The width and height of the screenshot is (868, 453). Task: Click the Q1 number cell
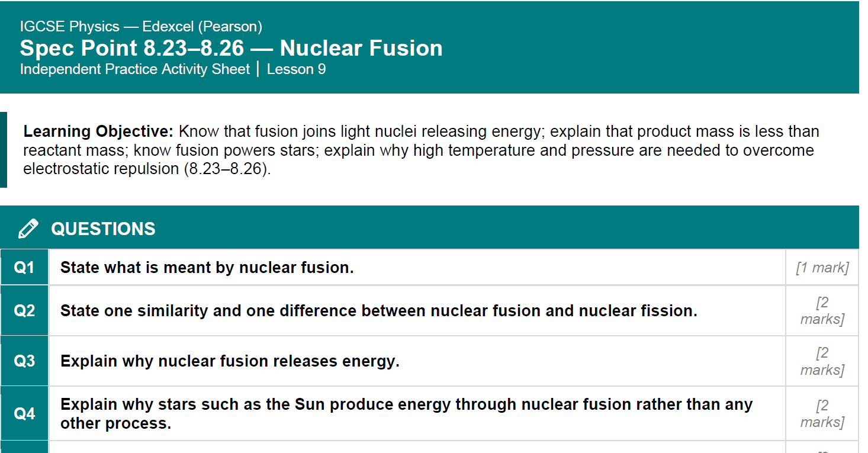[24, 268]
